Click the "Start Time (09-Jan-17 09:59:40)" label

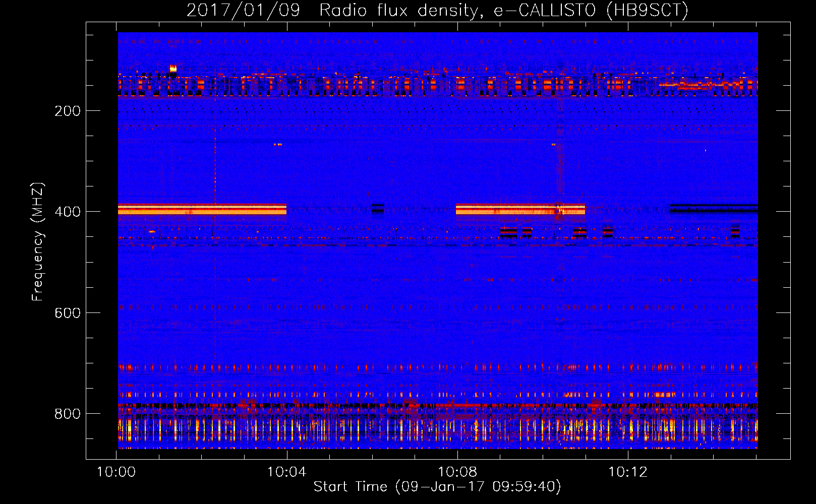437,486
